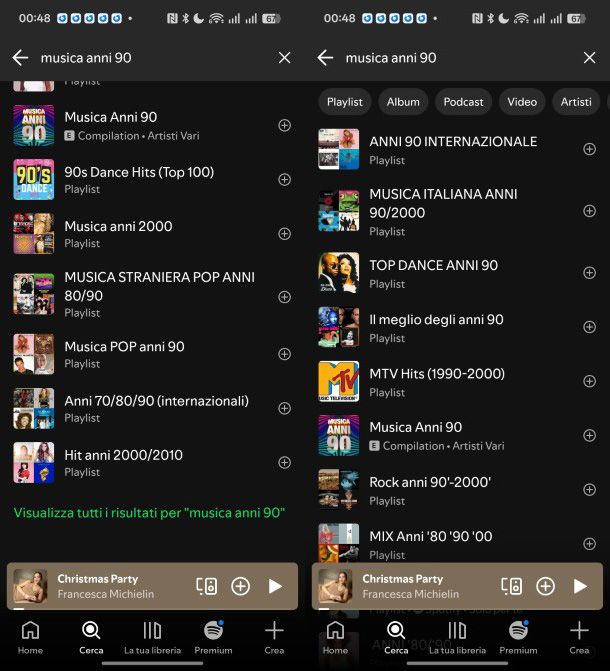Open device connect icon in left mini player
The height and width of the screenshot is (671, 610).
click(x=206, y=586)
